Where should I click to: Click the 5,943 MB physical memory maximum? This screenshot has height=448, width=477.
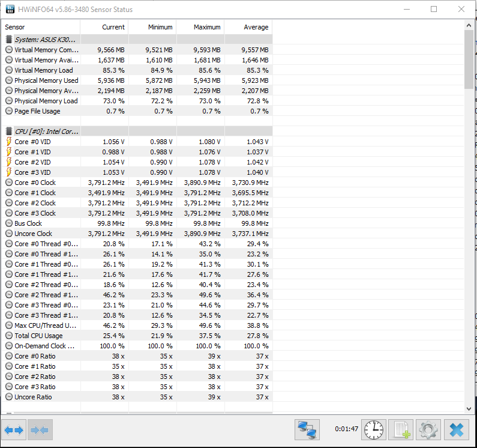coord(207,80)
